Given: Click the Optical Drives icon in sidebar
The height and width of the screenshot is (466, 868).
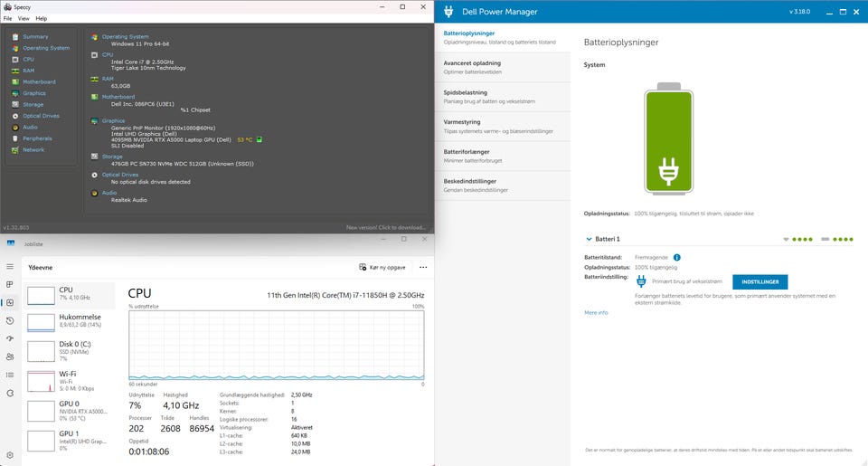Looking at the screenshot, I should pos(15,116).
